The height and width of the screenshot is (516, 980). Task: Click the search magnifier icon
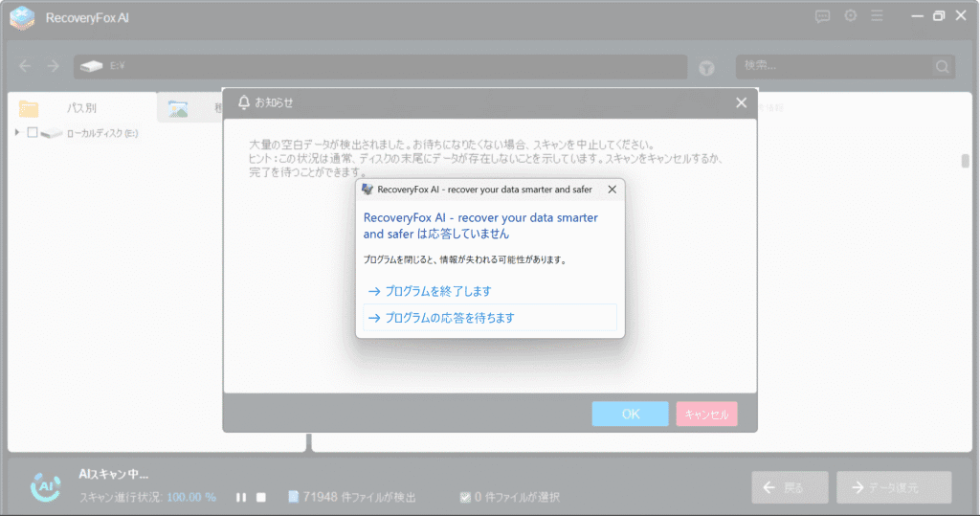pyautogui.click(x=942, y=66)
